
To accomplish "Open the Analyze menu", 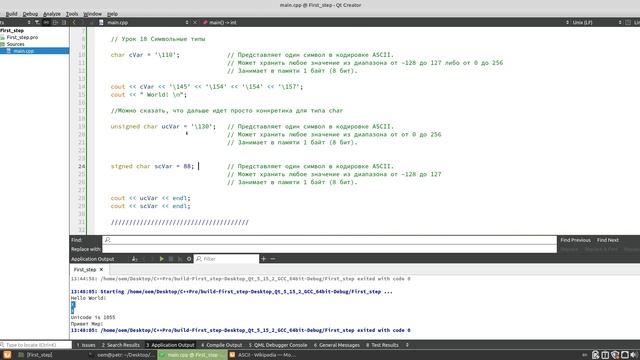I will click(x=52, y=14).
